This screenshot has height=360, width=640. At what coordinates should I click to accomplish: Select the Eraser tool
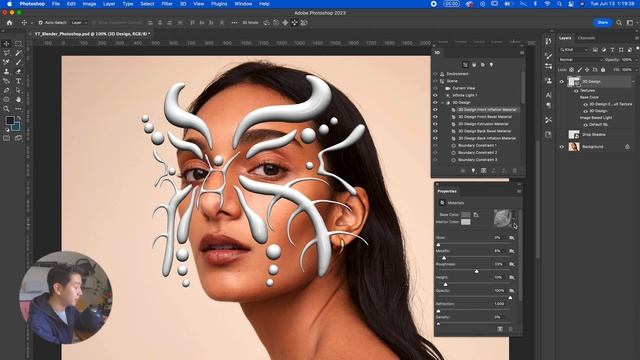[x=18, y=72]
